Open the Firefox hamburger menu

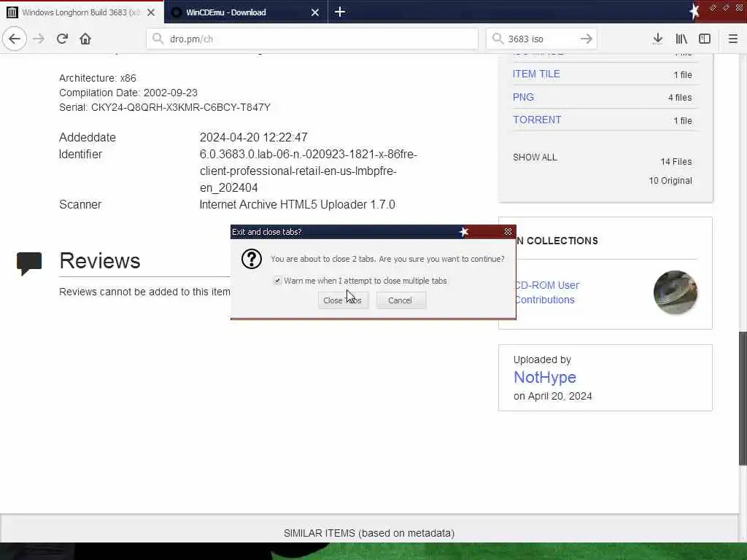pos(732,39)
